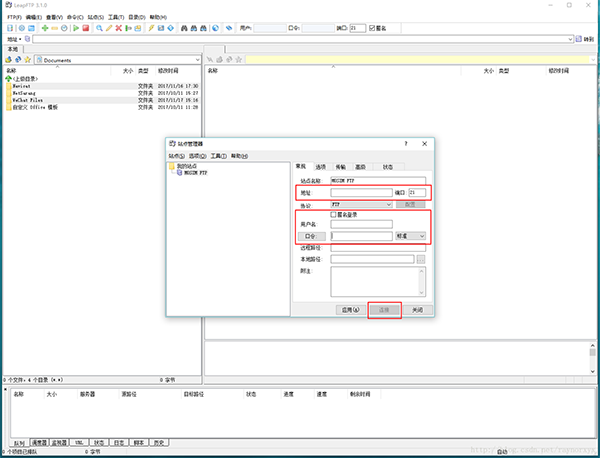Click the browse button beside local path field
Image resolution: width=600 pixels, height=458 pixels.
coord(421,259)
